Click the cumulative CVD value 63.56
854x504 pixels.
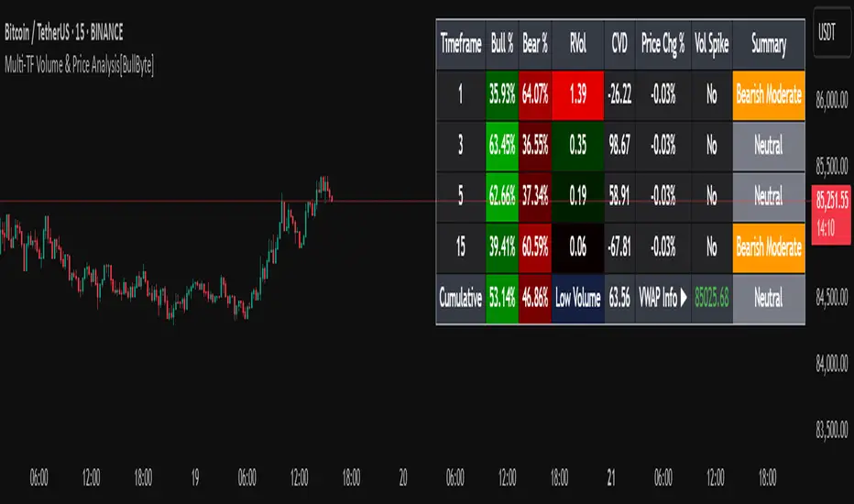tap(619, 298)
